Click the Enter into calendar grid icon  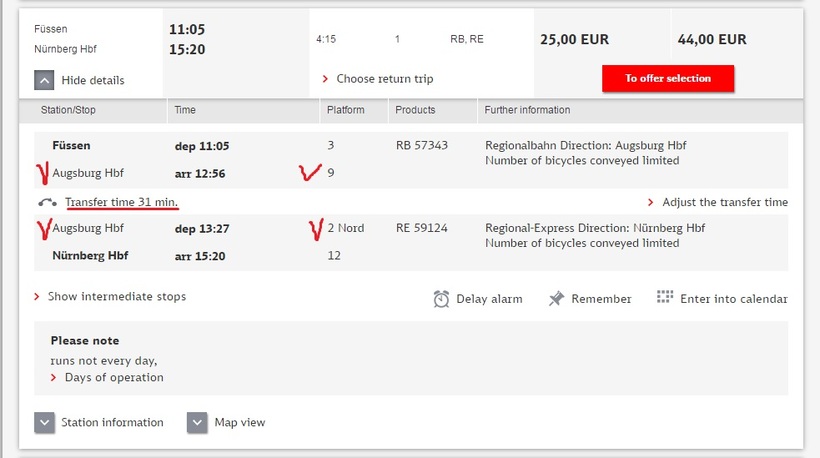pos(665,298)
